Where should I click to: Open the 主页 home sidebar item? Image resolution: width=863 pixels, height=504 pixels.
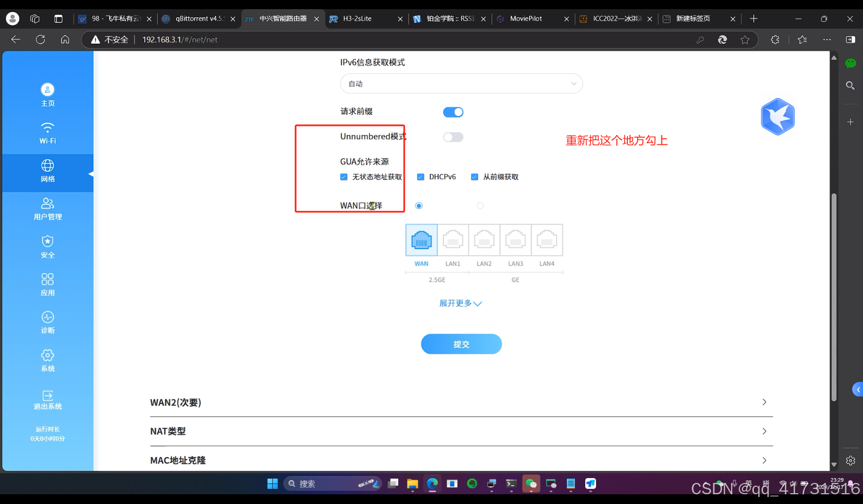point(48,95)
